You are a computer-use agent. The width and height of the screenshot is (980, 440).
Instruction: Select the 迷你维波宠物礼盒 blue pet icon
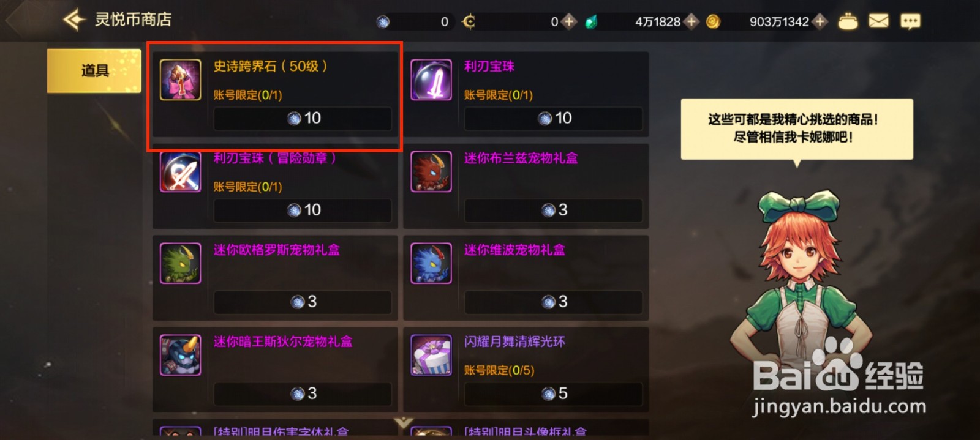pos(431,263)
